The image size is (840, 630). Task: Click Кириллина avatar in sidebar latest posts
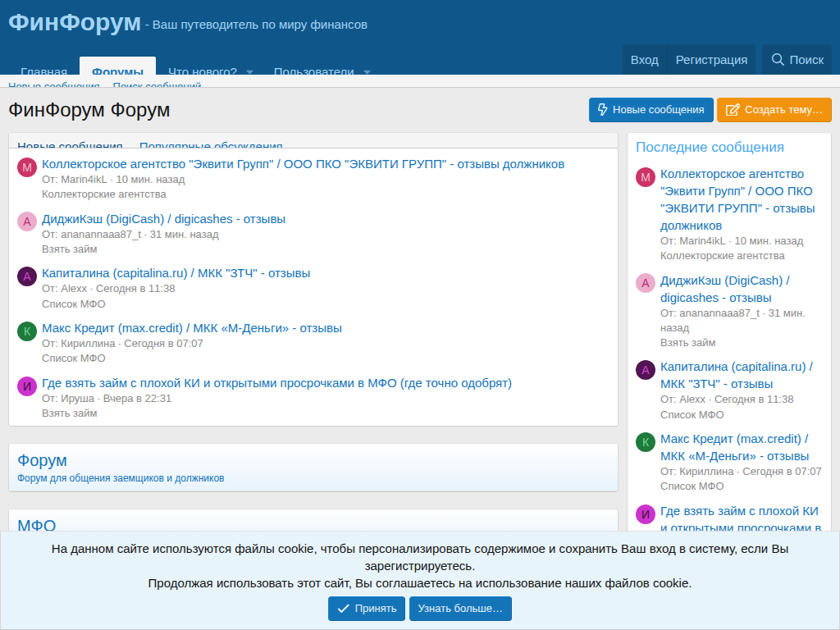(646, 443)
